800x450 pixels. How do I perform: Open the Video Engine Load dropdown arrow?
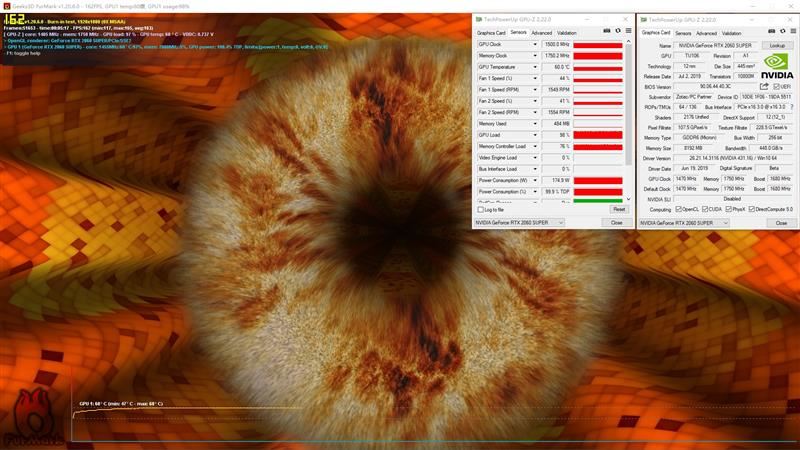tap(535, 158)
